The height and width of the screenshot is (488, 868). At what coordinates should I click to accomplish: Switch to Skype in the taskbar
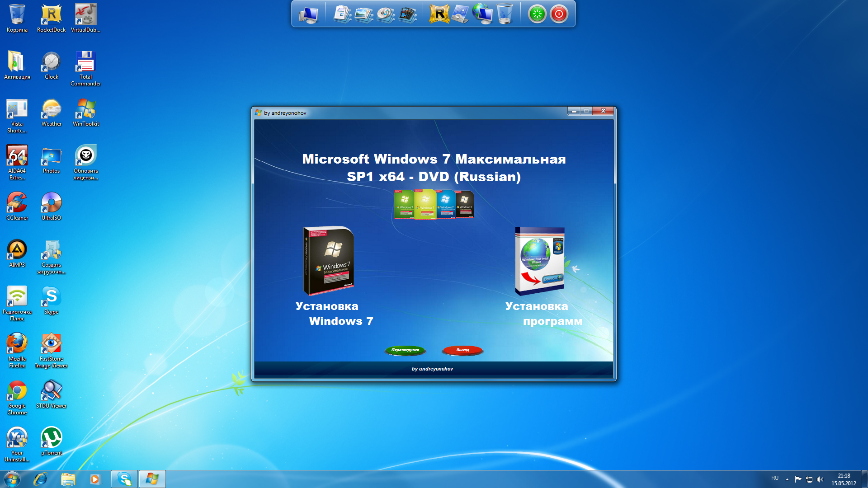pyautogui.click(x=124, y=479)
